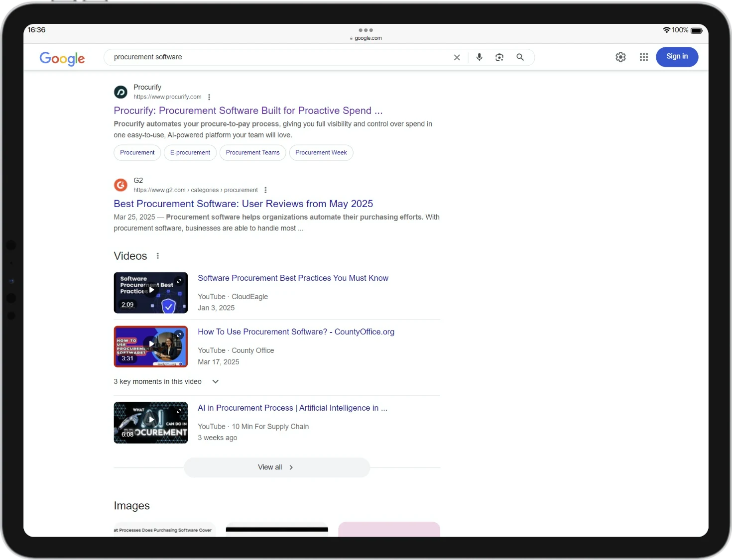Open quick settings gear icon
The image size is (732, 560).
pyautogui.click(x=620, y=57)
